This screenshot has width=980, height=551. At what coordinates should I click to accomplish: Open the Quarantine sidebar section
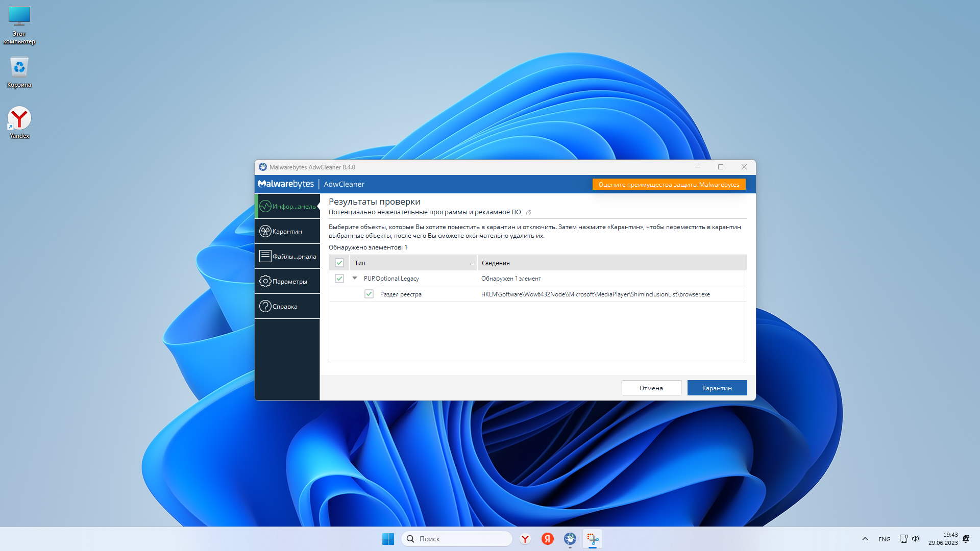point(287,232)
